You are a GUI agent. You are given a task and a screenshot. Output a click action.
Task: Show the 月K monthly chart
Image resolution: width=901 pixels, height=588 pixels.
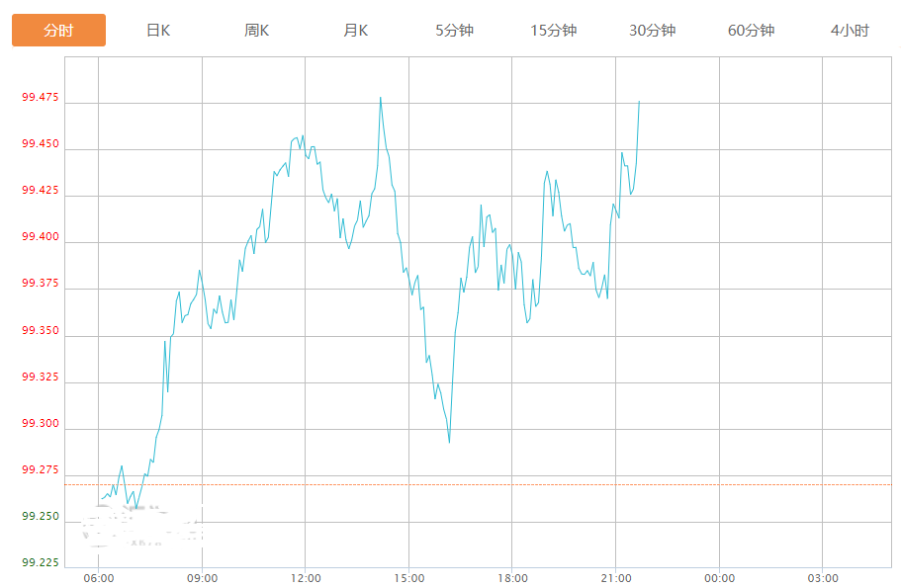point(356,31)
